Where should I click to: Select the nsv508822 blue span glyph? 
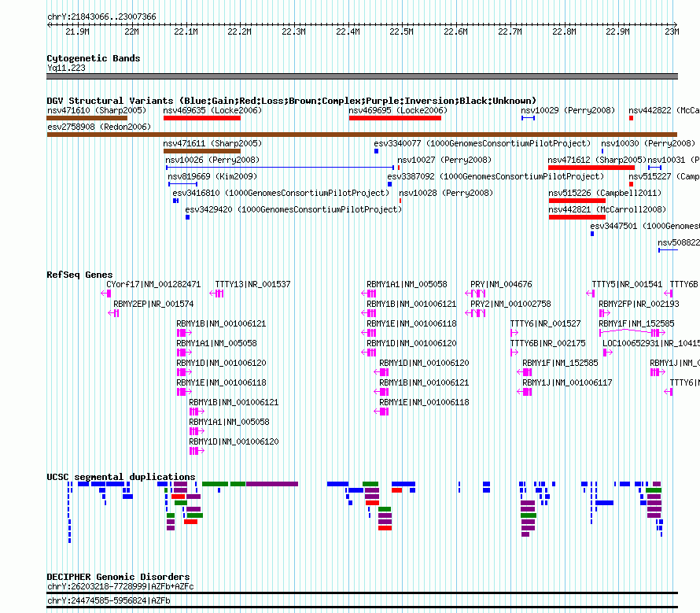tap(668, 250)
